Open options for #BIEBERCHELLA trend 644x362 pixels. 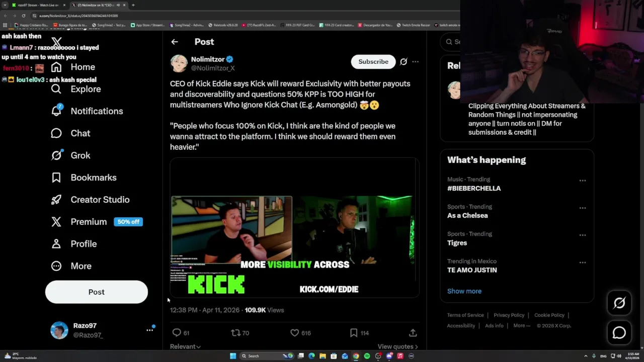(x=582, y=180)
